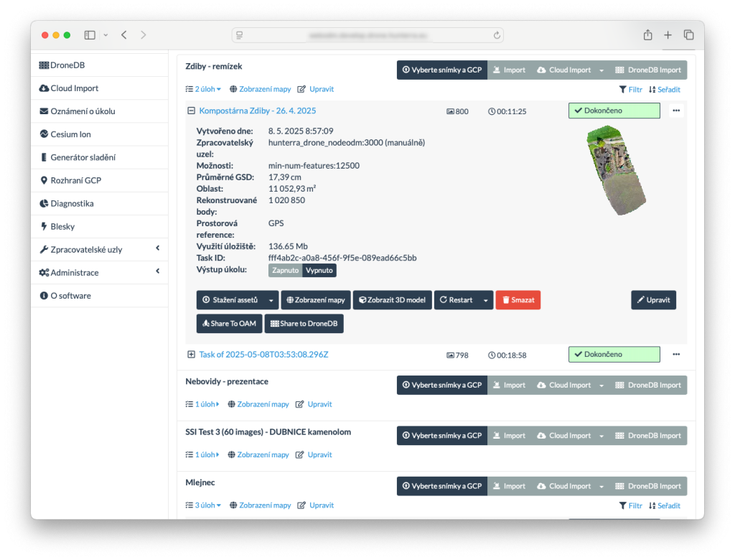Open Cloud Import dropdown arrow for Zdiby - remízek

(x=601, y=70)
